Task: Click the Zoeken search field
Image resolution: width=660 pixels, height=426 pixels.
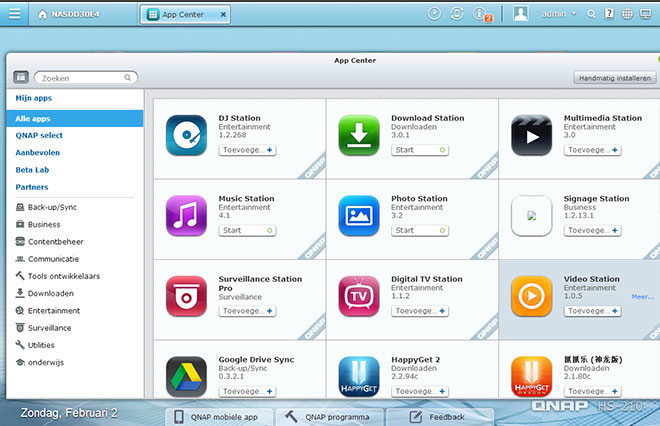Action: coord(86,78)
